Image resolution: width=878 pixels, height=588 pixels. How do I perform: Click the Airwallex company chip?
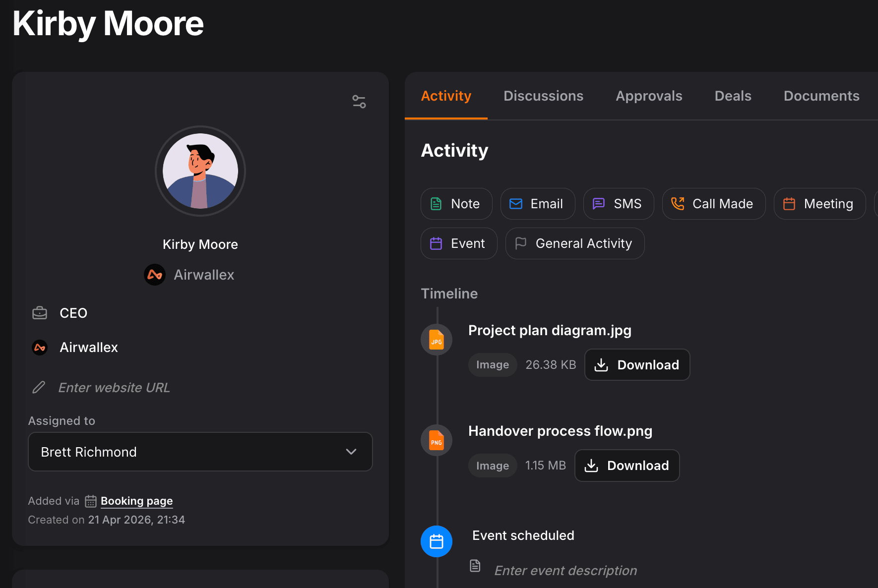pyautogui.click(x=188, y=274)
